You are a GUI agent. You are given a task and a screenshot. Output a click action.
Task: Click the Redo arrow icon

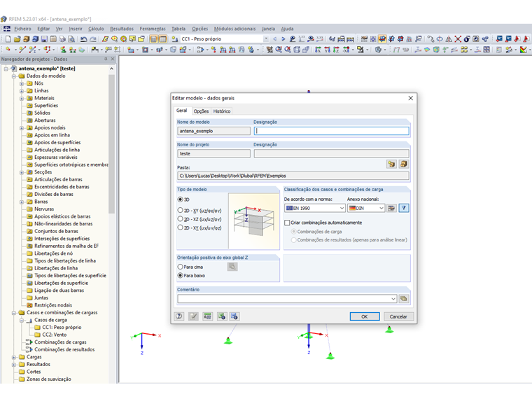click(x=93, y=39)
